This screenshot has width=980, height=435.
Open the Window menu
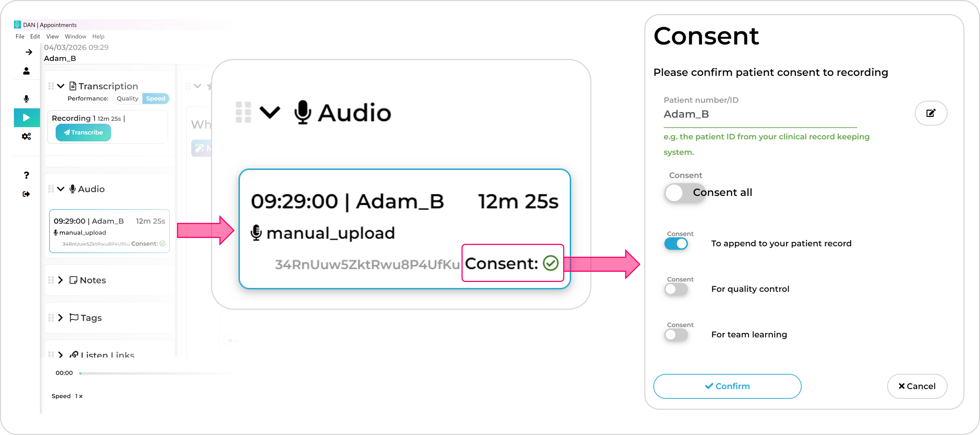click(x=75, y=37)
